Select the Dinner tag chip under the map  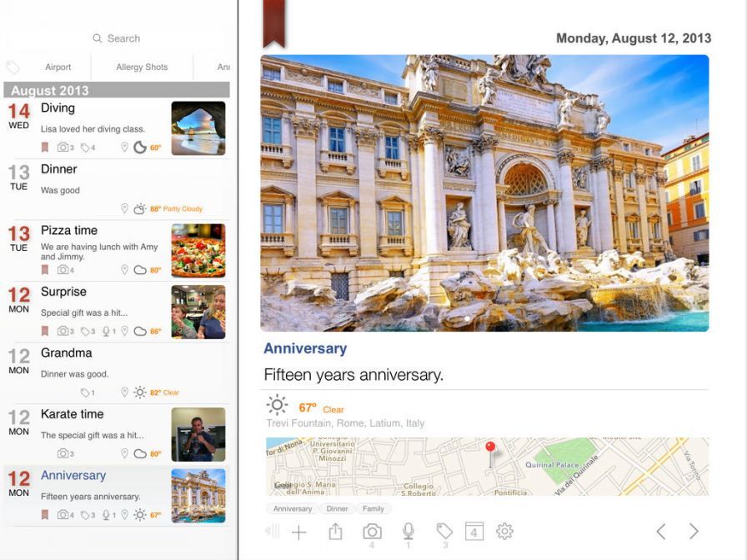pyautogui.click(x=338, y=508)
